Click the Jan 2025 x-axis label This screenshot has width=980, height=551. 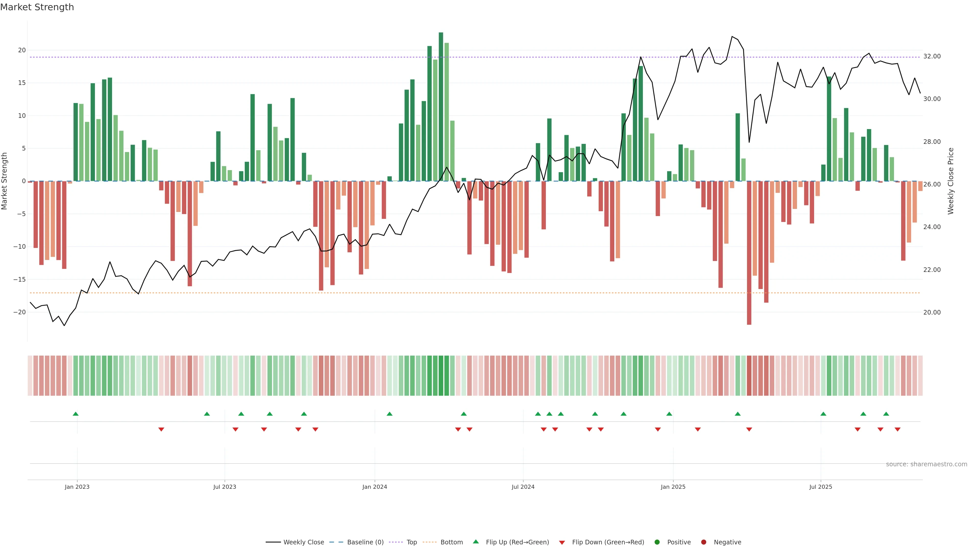coord(673,487)
